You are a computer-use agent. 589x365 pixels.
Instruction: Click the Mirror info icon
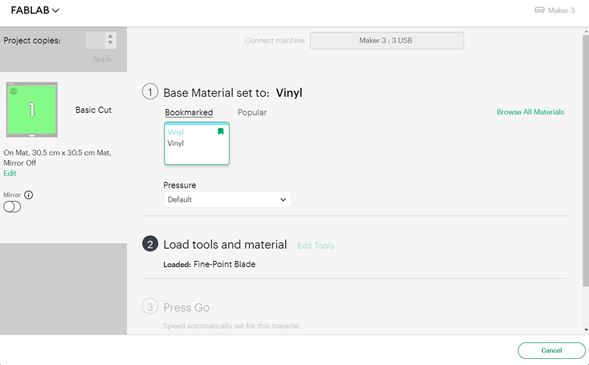tap(29, 195)
